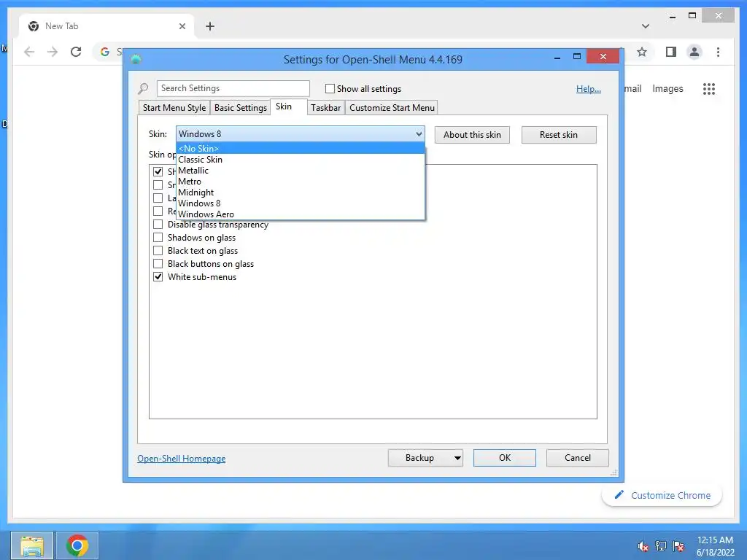Click About this skin button
Image resolution: width=747 pixels, height=560 pixels.
[x=472, y=135]
